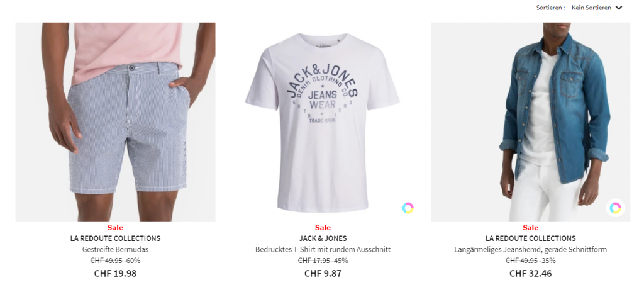644x297 pixels.
Task: Click the color ring icon on the T-shirt image
Action: pyautogui.click(x=408, y=208)
